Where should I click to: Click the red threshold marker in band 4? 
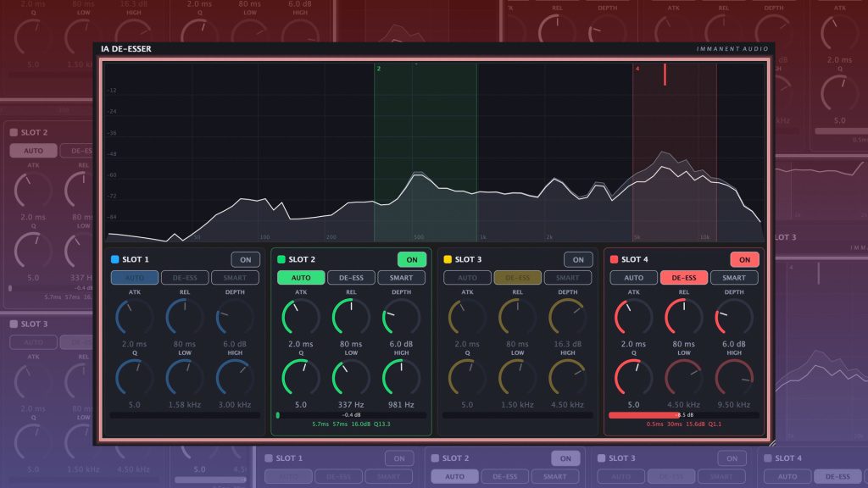click(x=665, y=75)
